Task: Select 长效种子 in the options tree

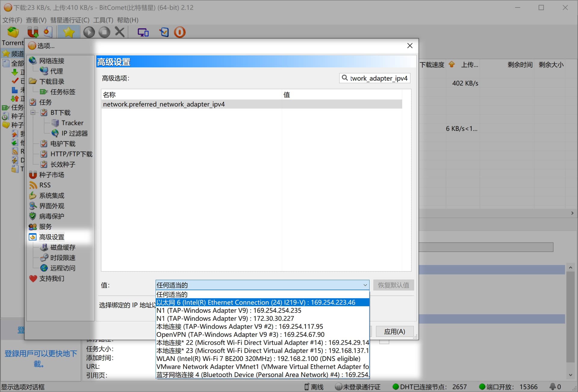Action: (63, 164)
